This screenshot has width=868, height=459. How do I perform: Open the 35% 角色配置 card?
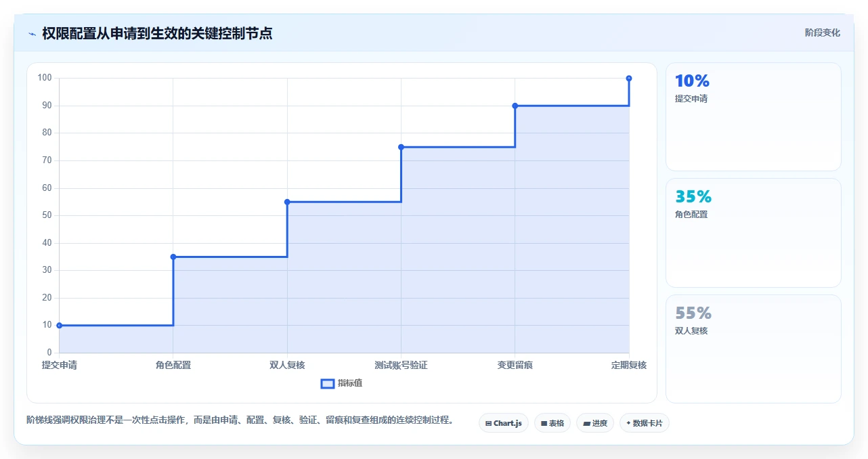(754, 233)
